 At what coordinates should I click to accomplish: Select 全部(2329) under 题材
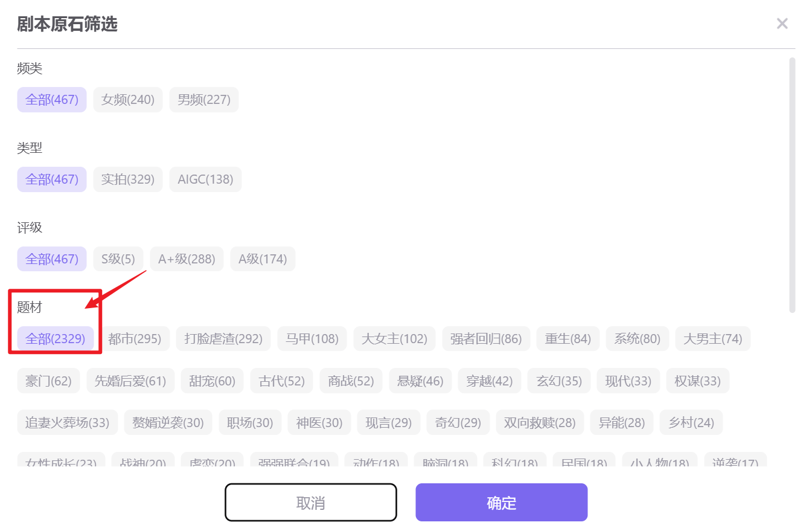[56, 339]
